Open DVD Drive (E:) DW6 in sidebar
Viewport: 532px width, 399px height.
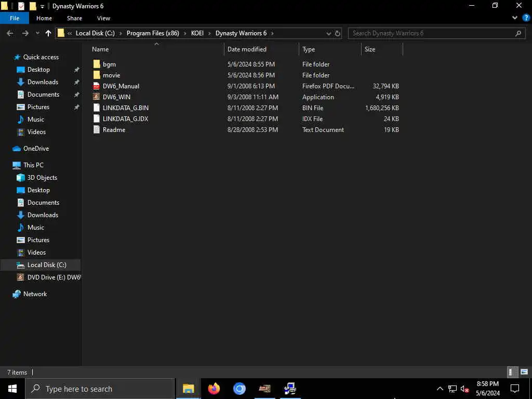click(x=54, y=277)
